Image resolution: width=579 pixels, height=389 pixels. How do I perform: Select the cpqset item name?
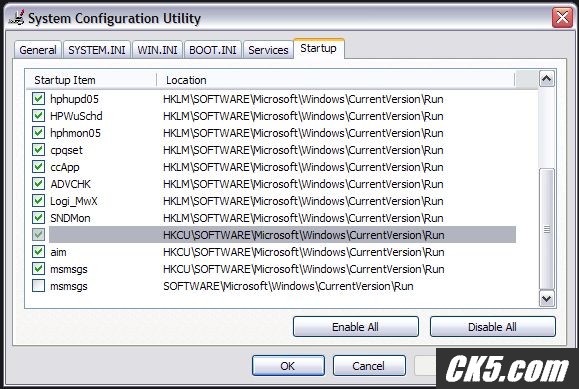(66, 150)
